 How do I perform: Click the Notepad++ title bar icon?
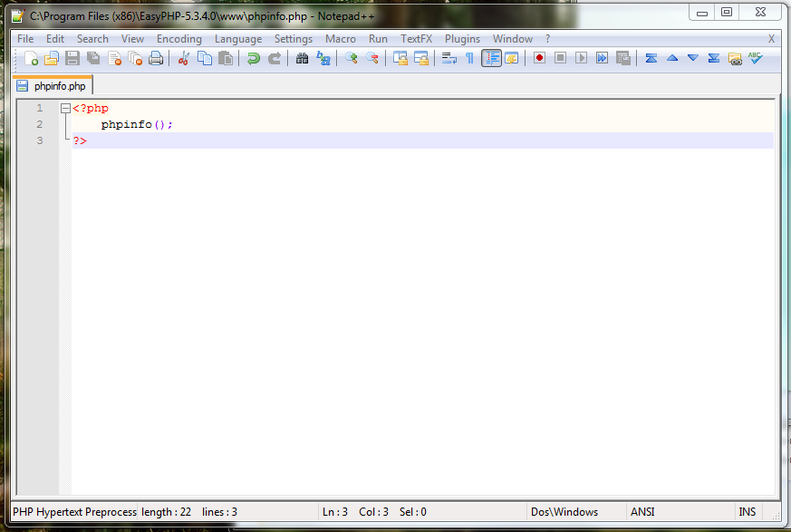pos(18,15)
